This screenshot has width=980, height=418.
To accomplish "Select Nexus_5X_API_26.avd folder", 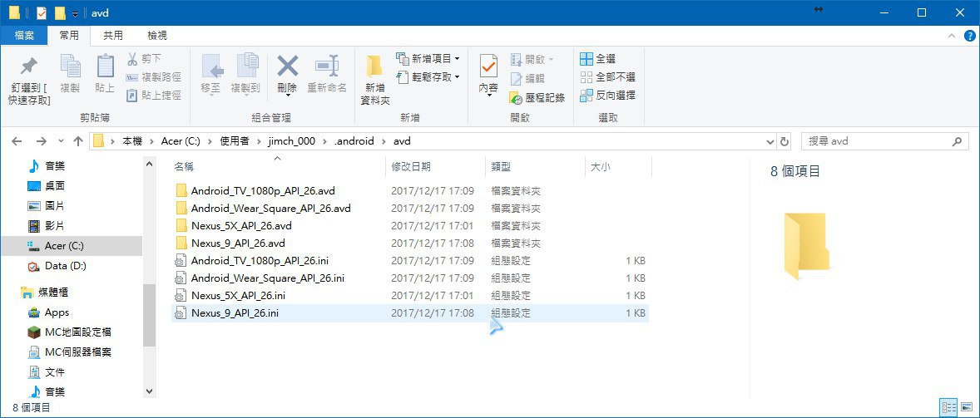I will [x=241, y=225].
